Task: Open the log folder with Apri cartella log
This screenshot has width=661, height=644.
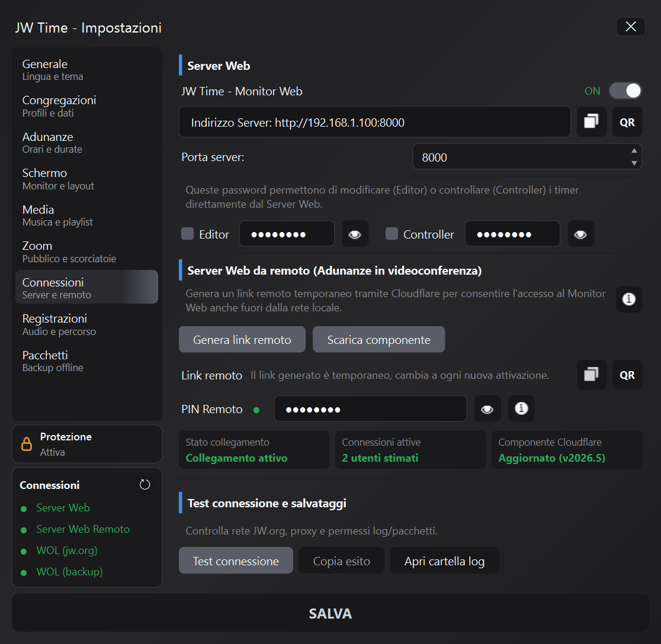Action: (x=444, y=561)
